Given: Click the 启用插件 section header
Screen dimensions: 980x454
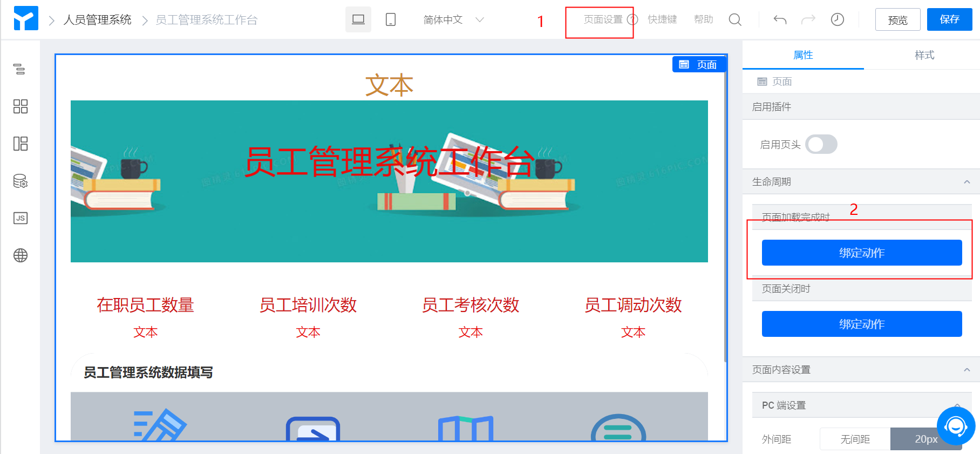Looking at the screenshot, I should coord(861,107).
